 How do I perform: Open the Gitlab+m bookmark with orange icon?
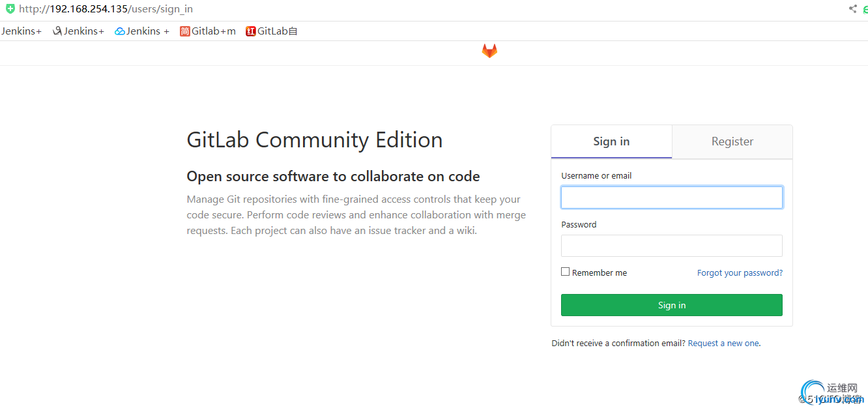[x=208, y=31]
